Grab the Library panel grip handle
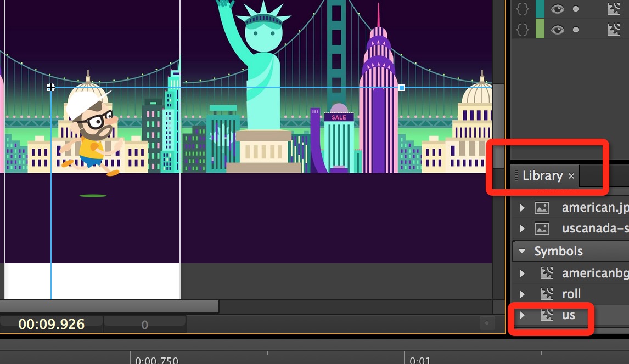Viewport: 629px width, 364px height. click(x=516, y=175)
